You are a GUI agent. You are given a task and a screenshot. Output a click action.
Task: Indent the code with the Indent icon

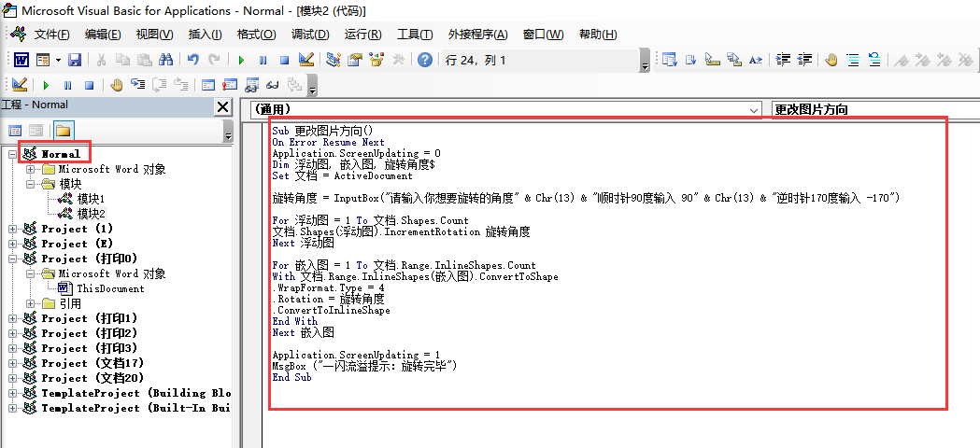pos(783,60)
